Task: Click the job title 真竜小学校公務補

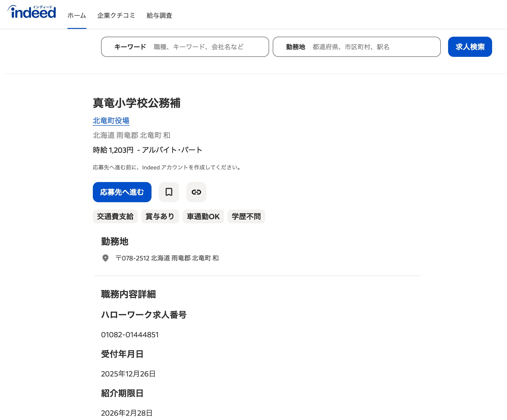Action: tap(137, 103)
